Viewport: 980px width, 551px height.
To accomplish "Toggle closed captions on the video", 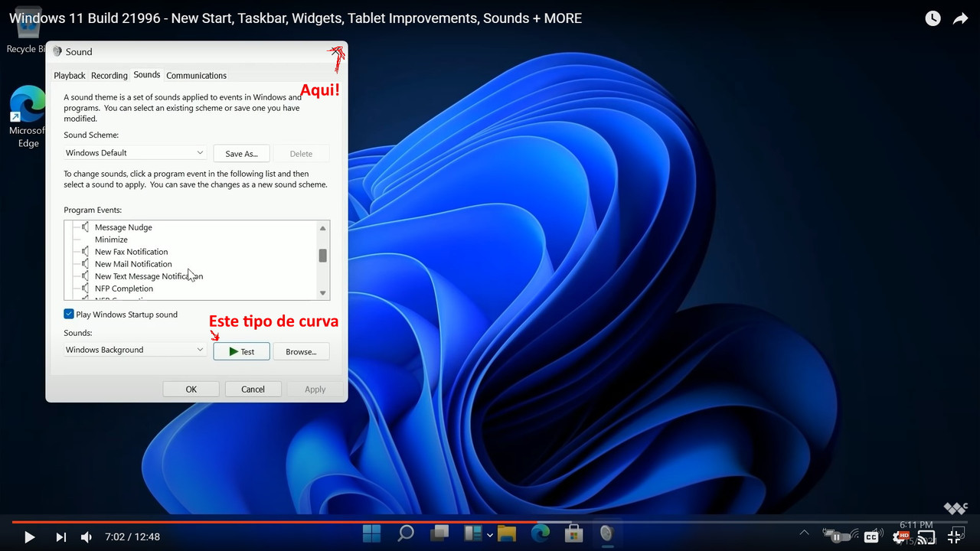I will 871,537.
